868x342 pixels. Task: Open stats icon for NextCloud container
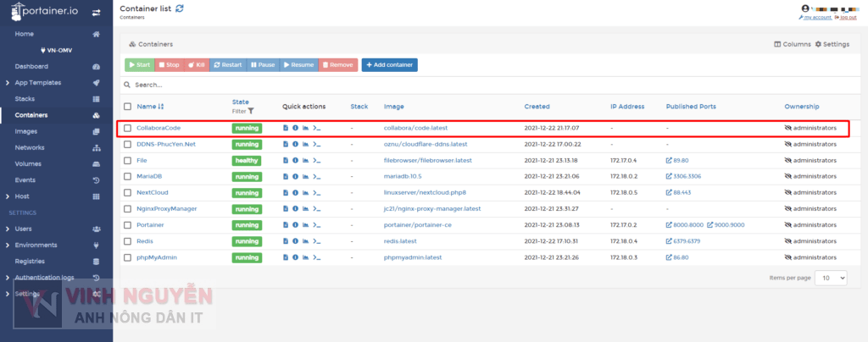pyautogui.click(x=305, y=193)
